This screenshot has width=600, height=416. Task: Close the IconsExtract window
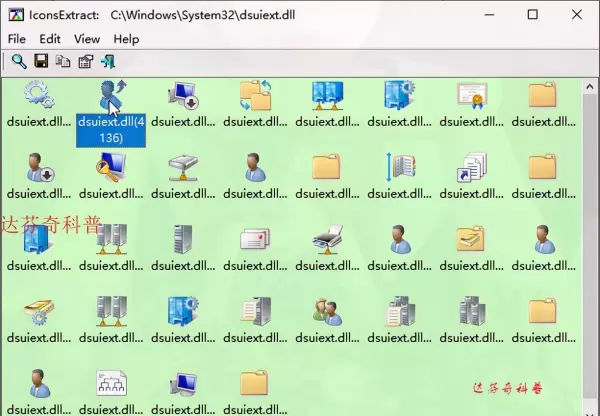click(x=577, y=15)
